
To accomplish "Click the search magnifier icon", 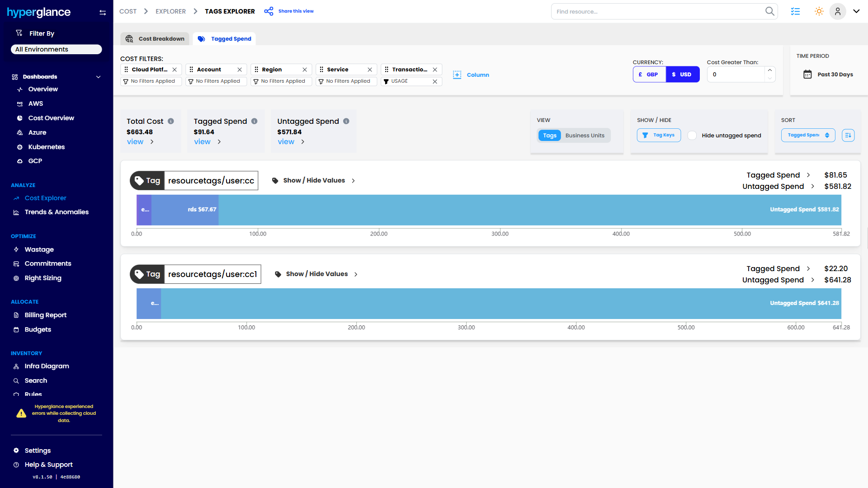I will pyautogui.click(x=769, y=11).
